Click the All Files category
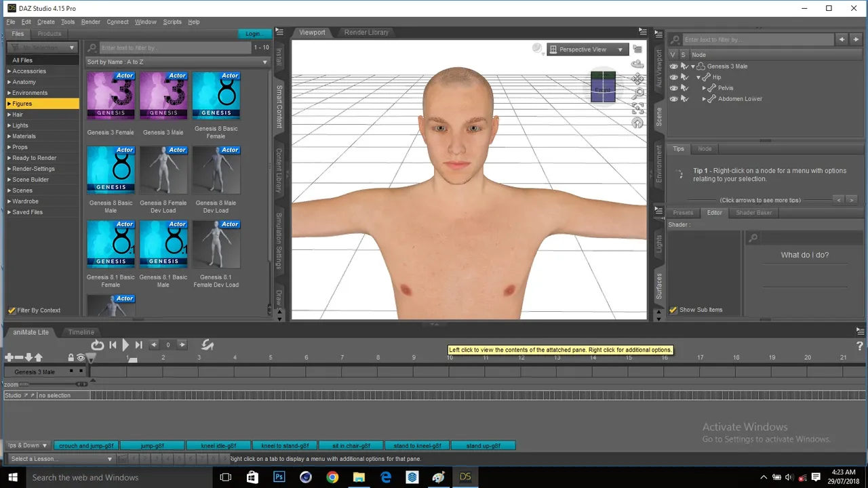The height and width of the screenshot is (488, 868). click(x=42, y=60)
